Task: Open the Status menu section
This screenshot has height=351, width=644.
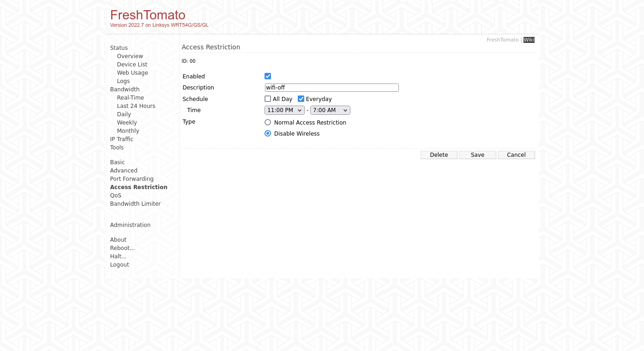Action: tap(119, 48)
